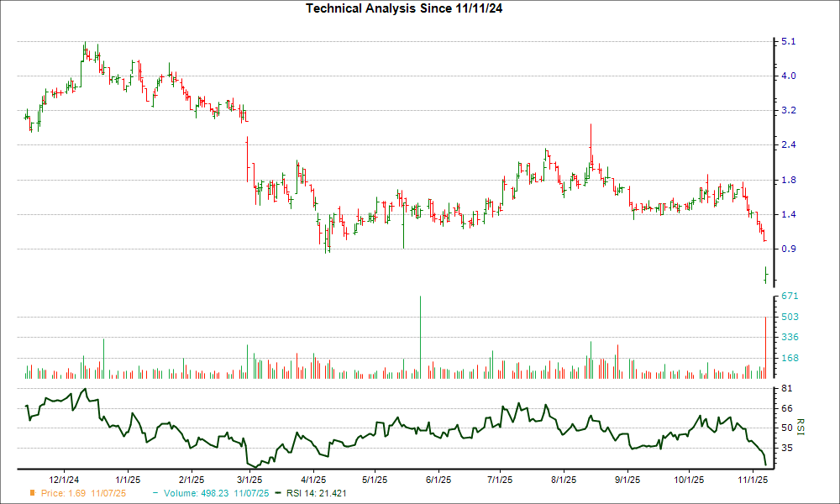Click the RSI line's lowest point near 11/1/25
The height and width of the screenshot is (504, 840).
point(766,463)
